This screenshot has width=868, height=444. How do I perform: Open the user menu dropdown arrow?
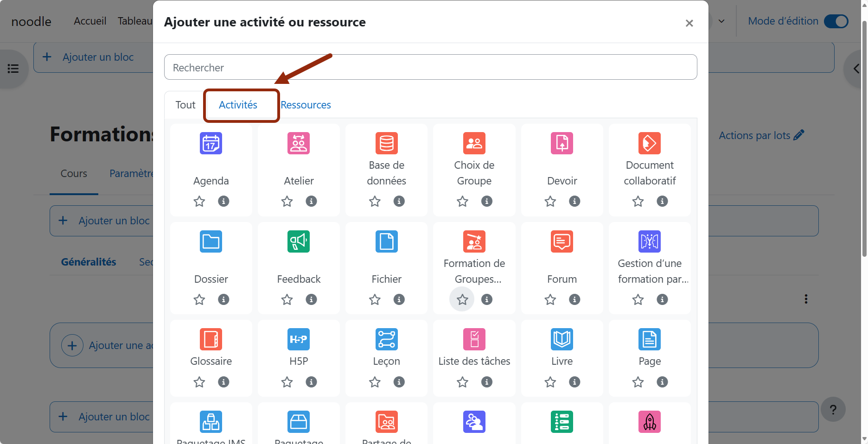coord(721,21)
